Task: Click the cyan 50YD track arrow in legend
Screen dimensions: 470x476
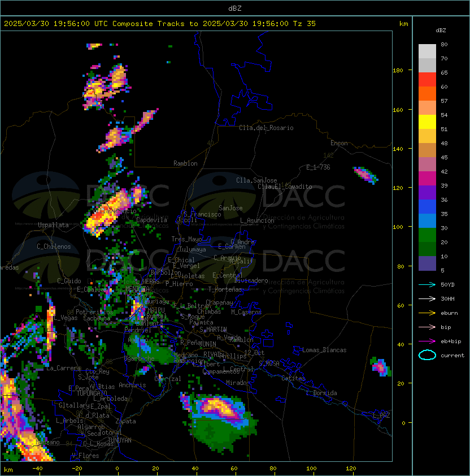Action: coord(427,284)
